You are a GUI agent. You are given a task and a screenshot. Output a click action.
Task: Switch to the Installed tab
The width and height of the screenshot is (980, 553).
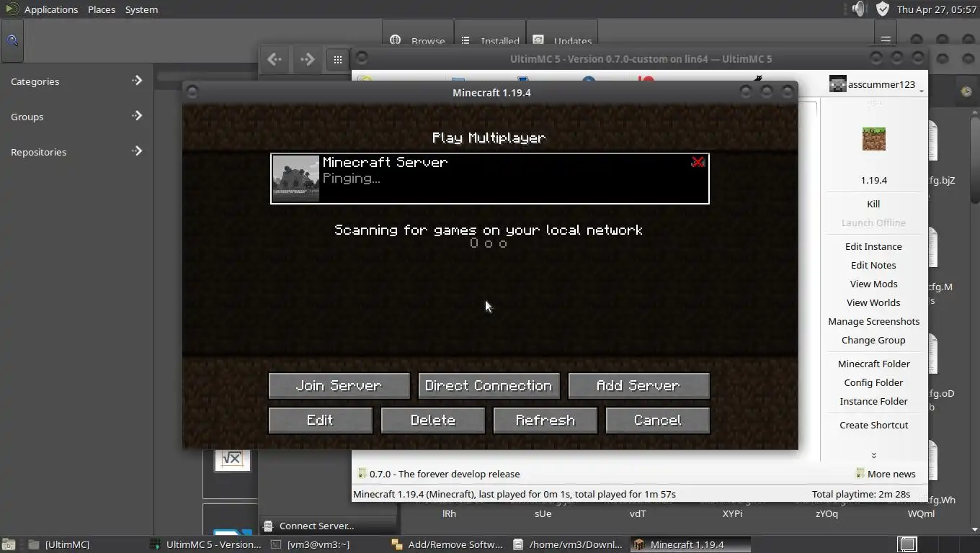[x=490, y=40]
